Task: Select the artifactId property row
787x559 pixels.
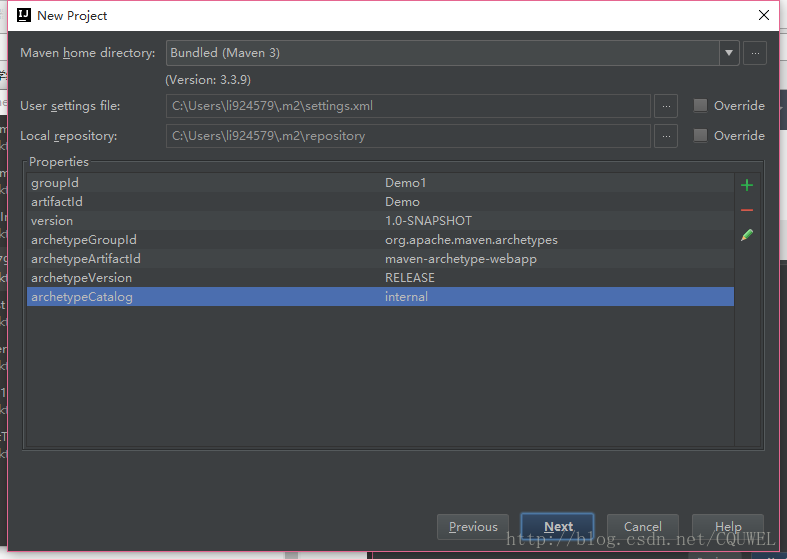Action: point(380,202)
